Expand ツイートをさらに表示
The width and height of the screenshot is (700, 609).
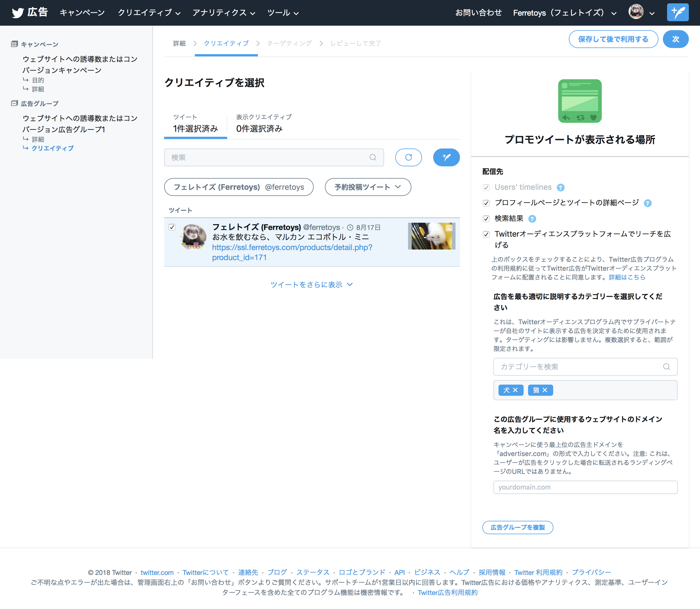coord(311,284)
